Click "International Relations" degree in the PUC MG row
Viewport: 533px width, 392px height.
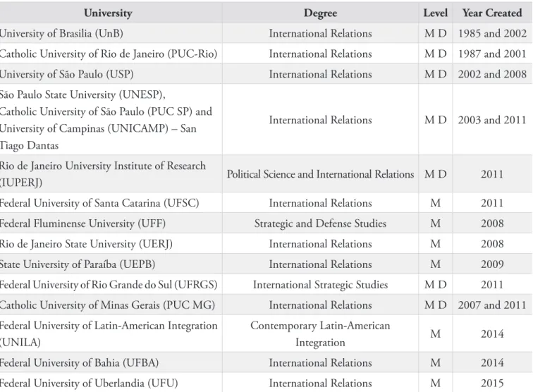click(x=321, y=305)
